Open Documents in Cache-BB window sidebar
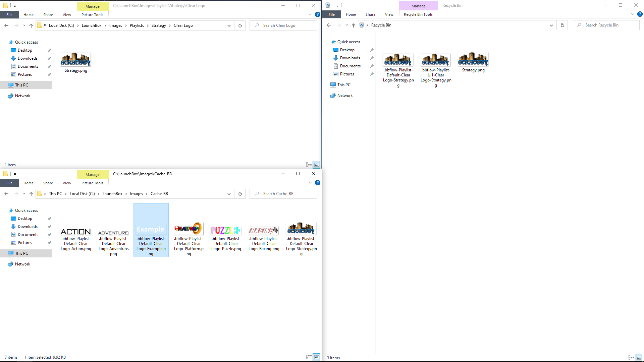The width and height of the screenshot is (644, 362). 28,235
